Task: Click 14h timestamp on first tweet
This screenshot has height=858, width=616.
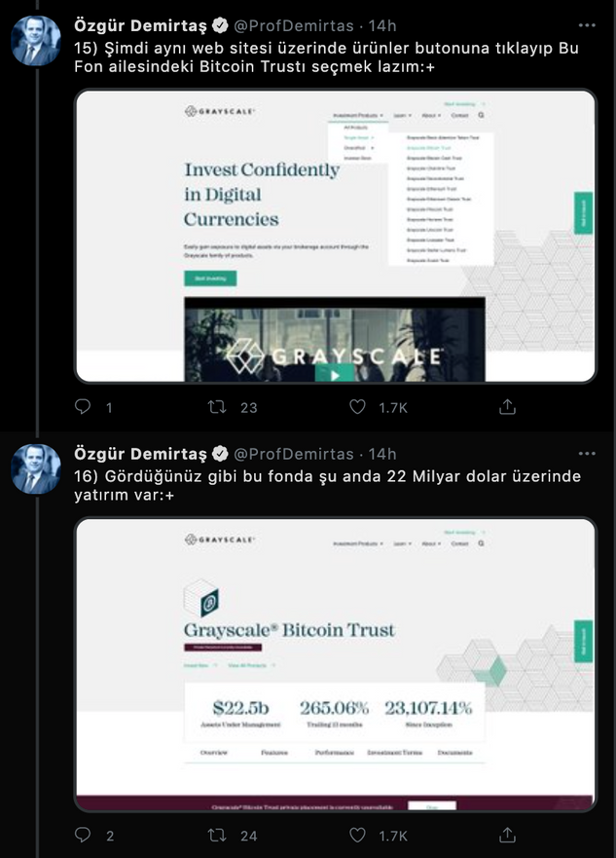Action: point(382,25)
